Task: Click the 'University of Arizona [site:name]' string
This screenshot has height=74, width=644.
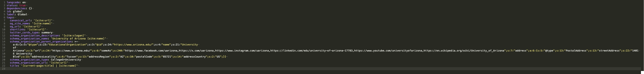Action: coord(79,39)
